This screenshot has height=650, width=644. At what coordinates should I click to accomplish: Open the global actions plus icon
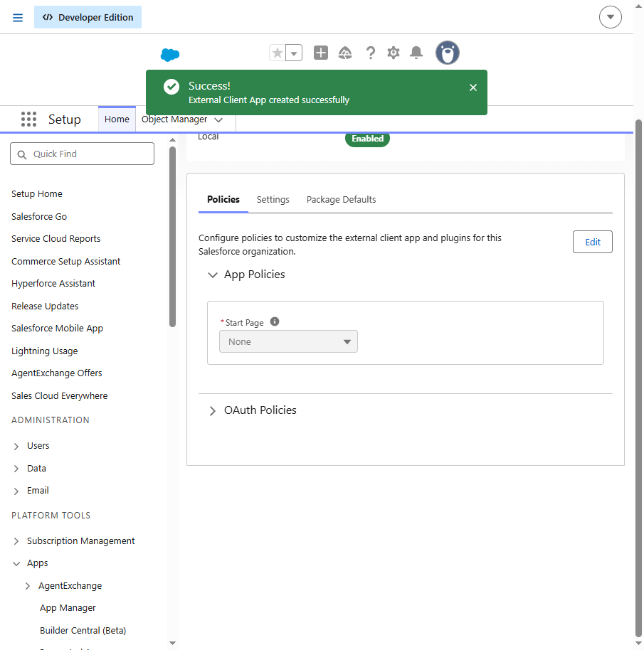[320, 53]
